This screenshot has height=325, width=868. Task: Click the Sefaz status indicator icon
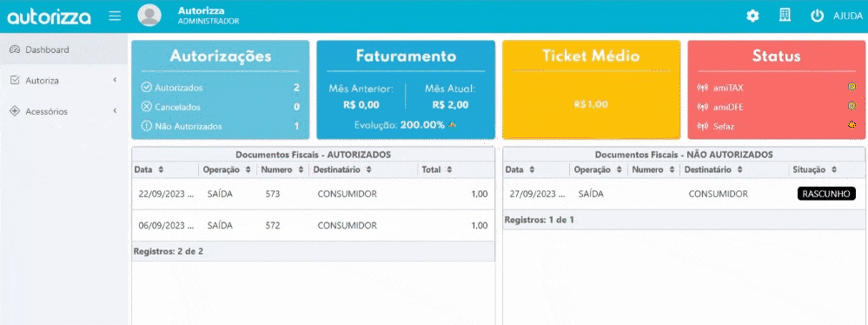pos(852,125)
